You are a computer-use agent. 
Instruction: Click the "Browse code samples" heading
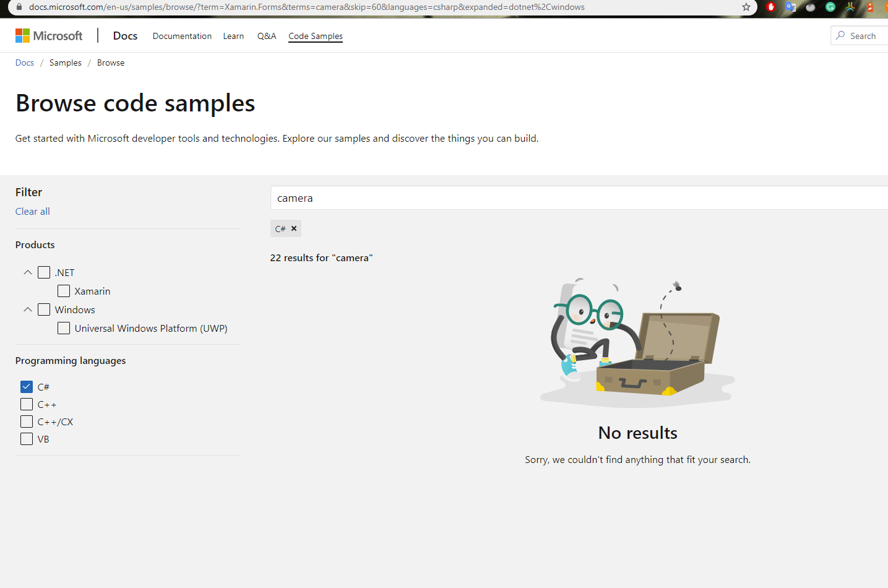(136, 103)
